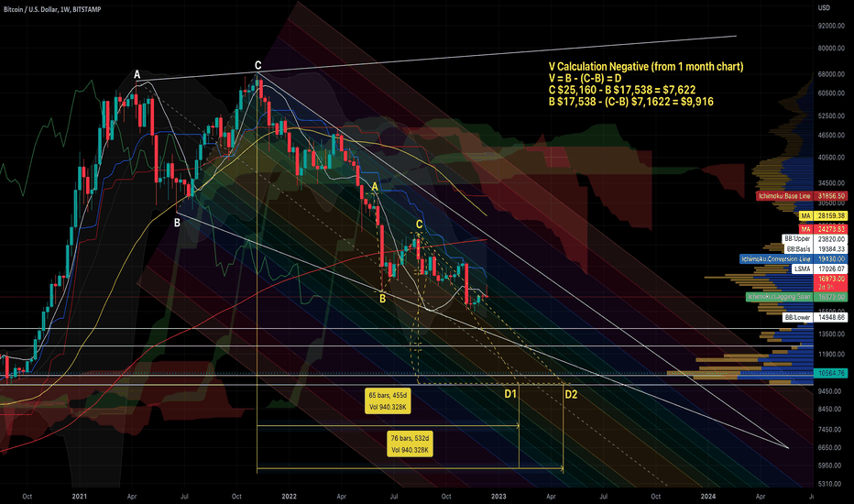This screenshot has height=504, width=854.
Task: Select the yellow A point label
Action: [x=375, y=187]
